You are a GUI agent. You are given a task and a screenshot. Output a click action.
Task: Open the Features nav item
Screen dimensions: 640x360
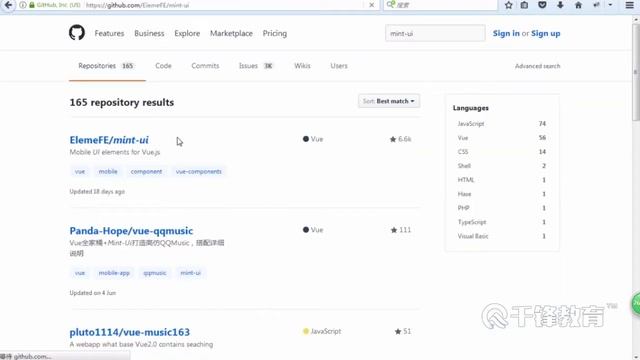pyautogui.click(x=109, y=33)
